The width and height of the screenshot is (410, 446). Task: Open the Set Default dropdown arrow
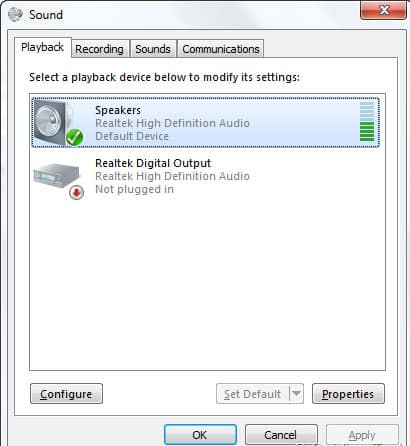coord(296,394)
